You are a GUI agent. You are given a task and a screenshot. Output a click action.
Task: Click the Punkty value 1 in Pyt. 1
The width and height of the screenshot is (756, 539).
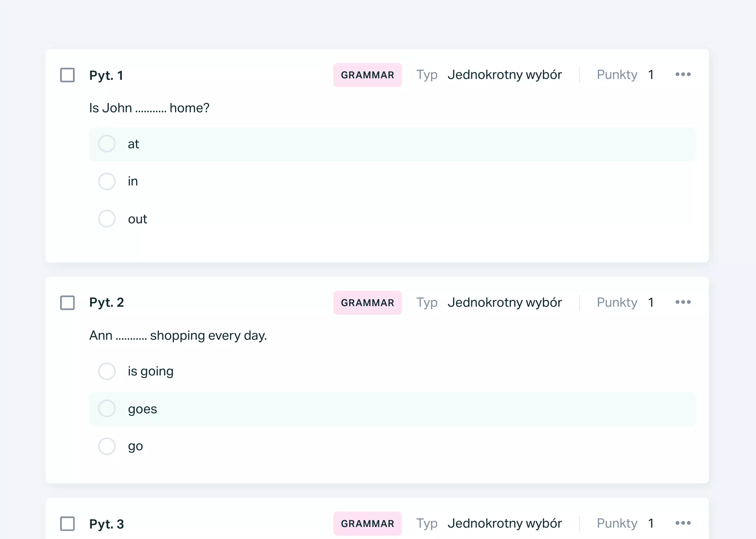coord(651,75)
